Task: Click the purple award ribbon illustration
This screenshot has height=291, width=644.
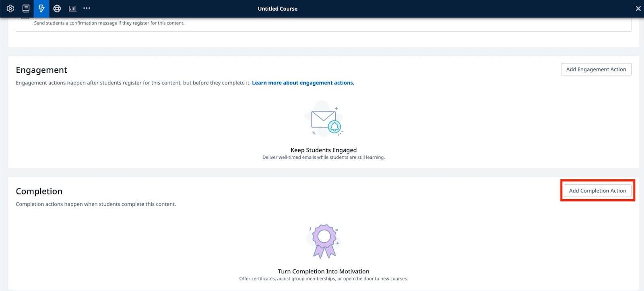Action: coord(324,241)
